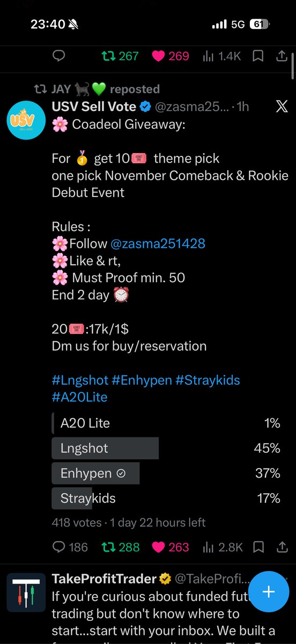Share the USV Sell Vote post
The width and height of the screenshot is (296, 644).
click(282, 546)
